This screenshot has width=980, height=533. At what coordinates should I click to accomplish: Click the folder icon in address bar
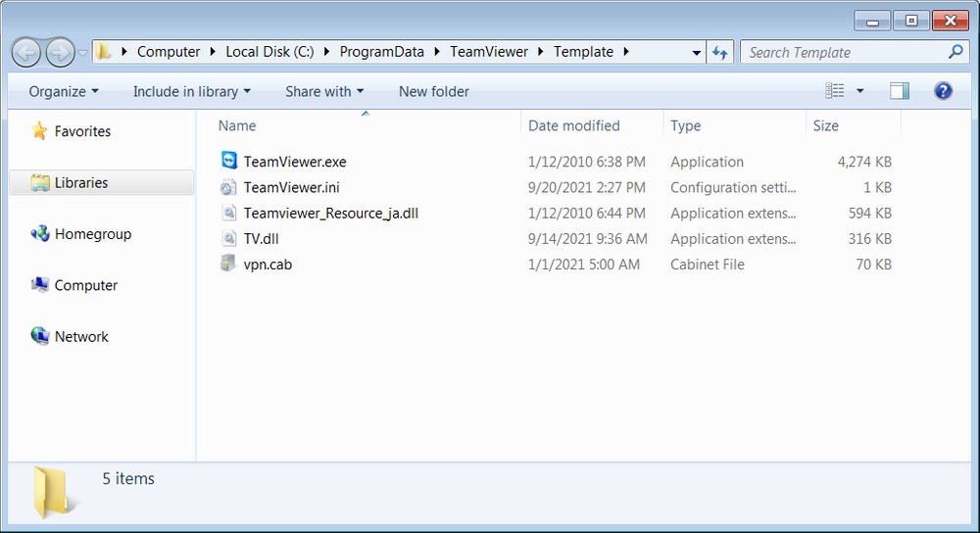tap(104, 51)
